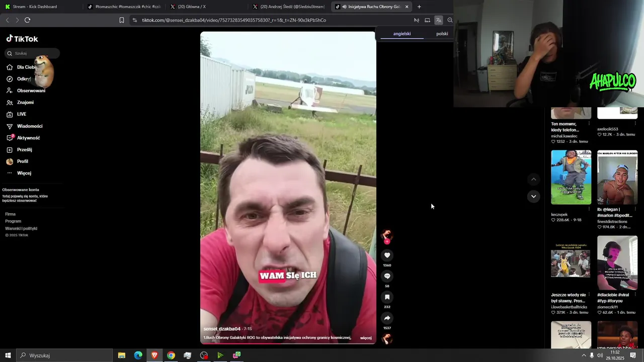Open the #dlaciebie #viral #fyp thumbnail
The image size is (644, 362).
click(x=617, y=263)
